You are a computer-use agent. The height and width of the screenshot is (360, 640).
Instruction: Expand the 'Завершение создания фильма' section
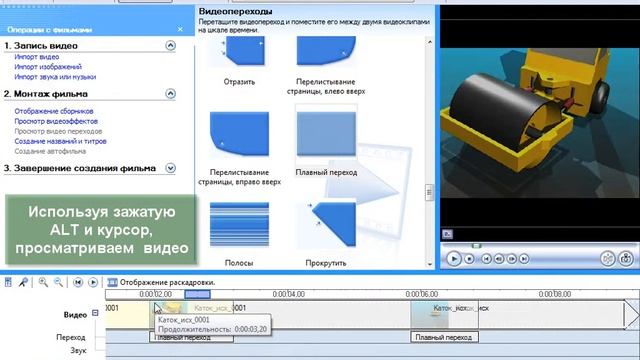[170, 168]
